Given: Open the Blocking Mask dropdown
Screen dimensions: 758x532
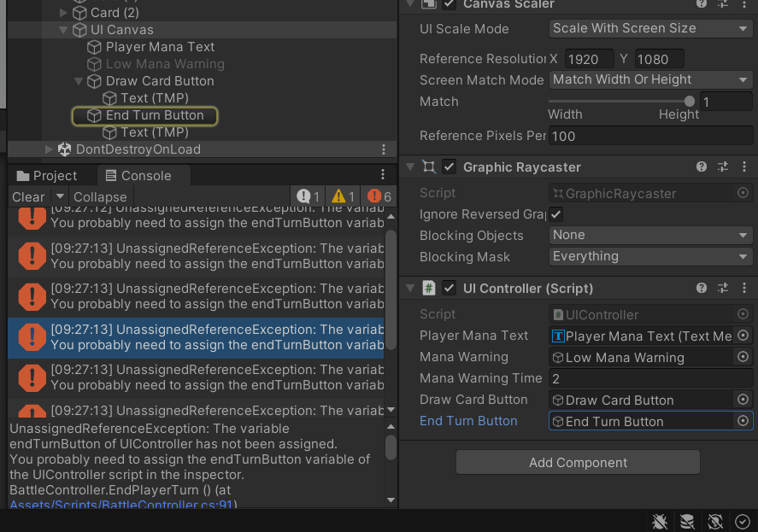Looking at the screenshot, I should pyautogui.click(x=650, y=256).
